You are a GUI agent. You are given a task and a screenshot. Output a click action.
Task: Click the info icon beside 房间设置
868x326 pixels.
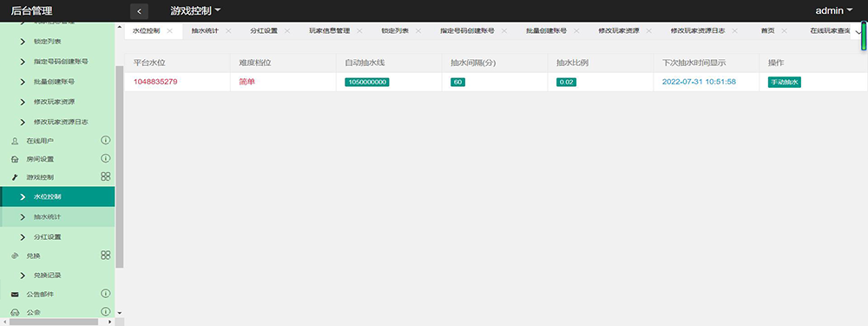coord(105,158)
